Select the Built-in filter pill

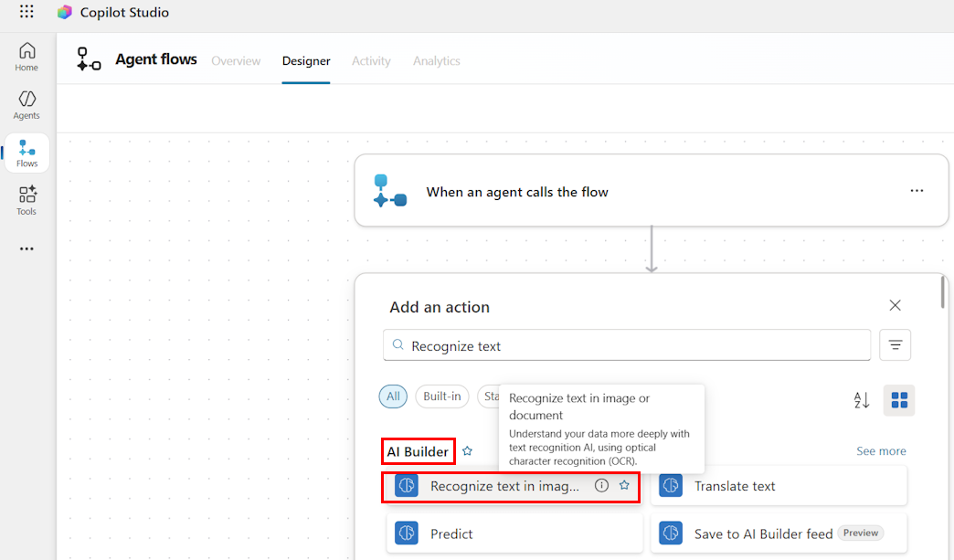coord(442,396)
